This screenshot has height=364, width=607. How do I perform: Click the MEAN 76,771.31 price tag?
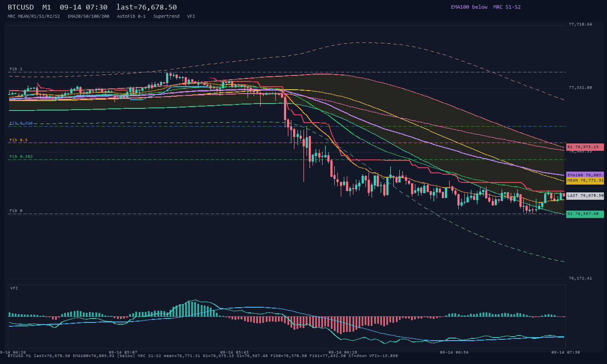(585, 181)
